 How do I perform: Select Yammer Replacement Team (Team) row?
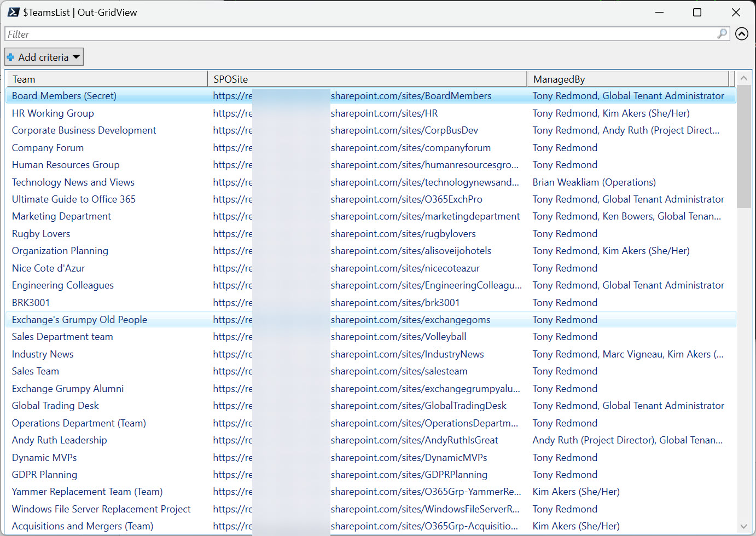click(x=371, y=492)
